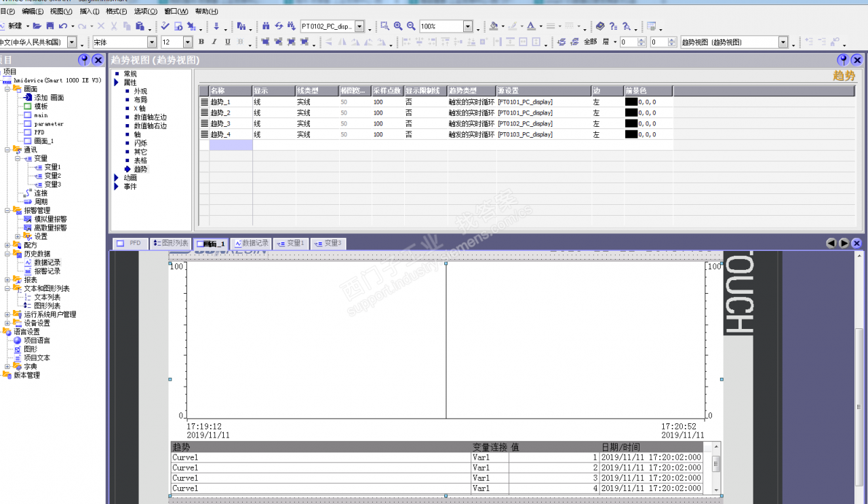The width and height of the screenshot is (868, 504).
Task: Click 趋势_1 foreground color swatch
Action: tap(631, 102)
